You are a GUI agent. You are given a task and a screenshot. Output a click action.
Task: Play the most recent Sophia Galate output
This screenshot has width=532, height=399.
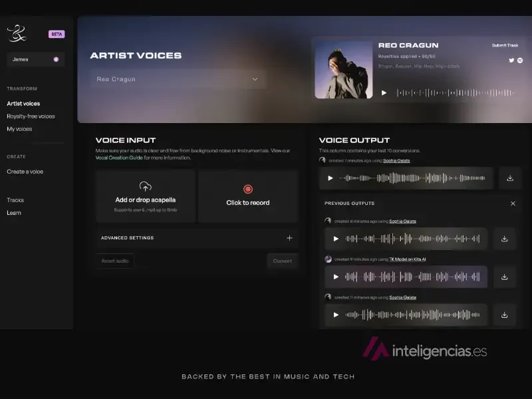point(330,178)
